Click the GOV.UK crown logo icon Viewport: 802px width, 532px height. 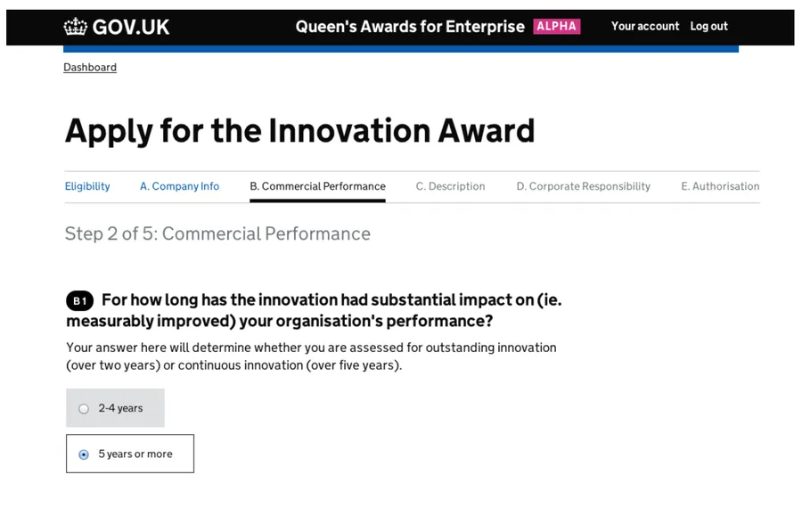coord(75,27)
